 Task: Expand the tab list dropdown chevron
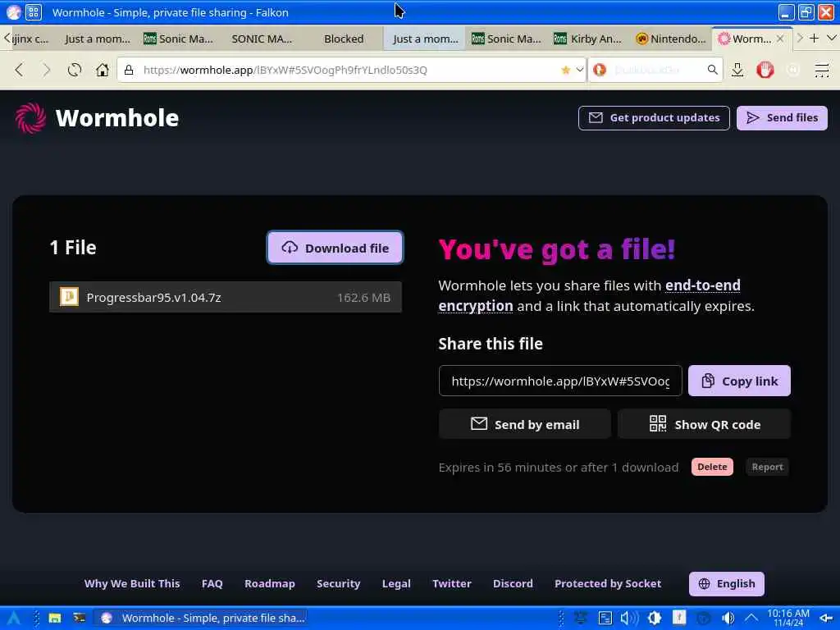click(x=832, y=38)
